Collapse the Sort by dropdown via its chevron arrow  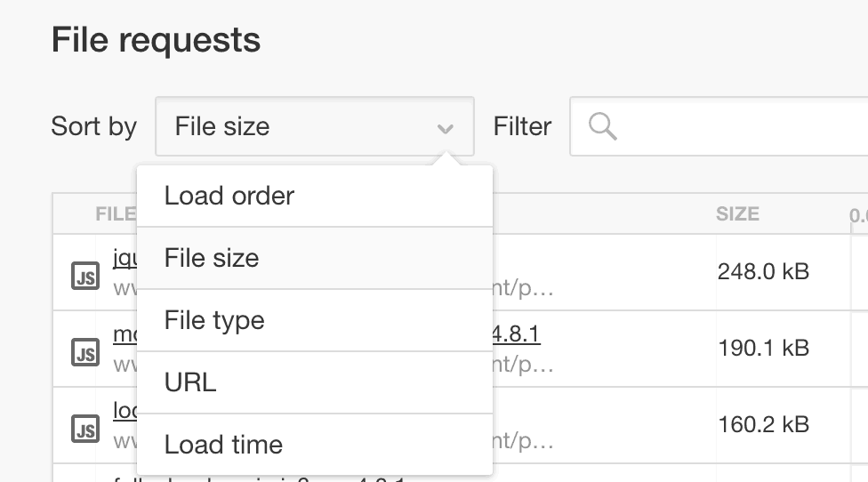point(445,129)
